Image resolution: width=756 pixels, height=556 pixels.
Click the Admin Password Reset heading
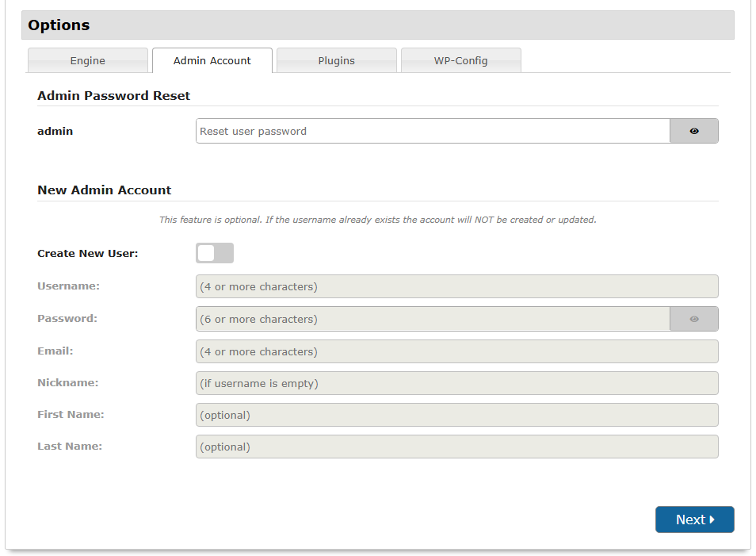[114, 95]
